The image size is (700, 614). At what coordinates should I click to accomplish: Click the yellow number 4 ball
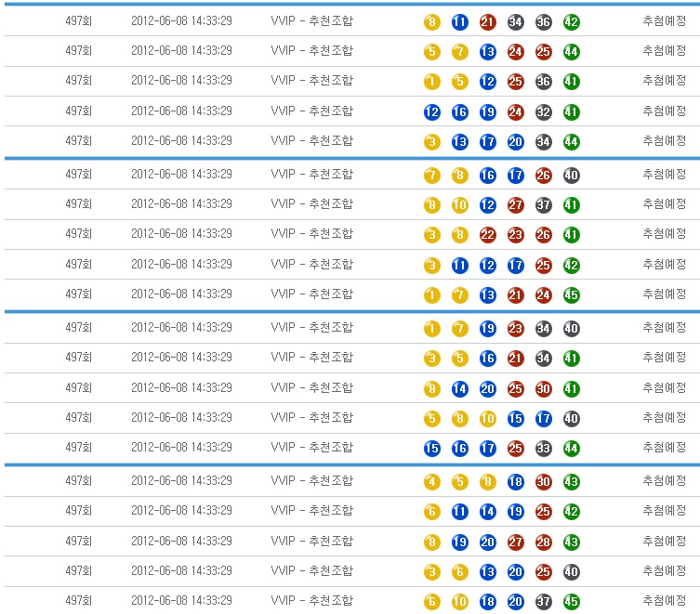[x=431, y=482]
